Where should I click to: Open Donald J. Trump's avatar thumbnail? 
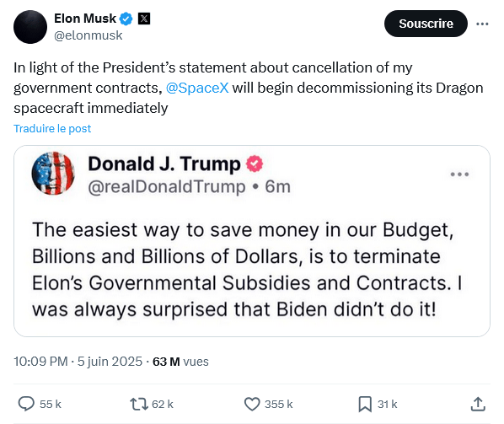coord(53,174)
